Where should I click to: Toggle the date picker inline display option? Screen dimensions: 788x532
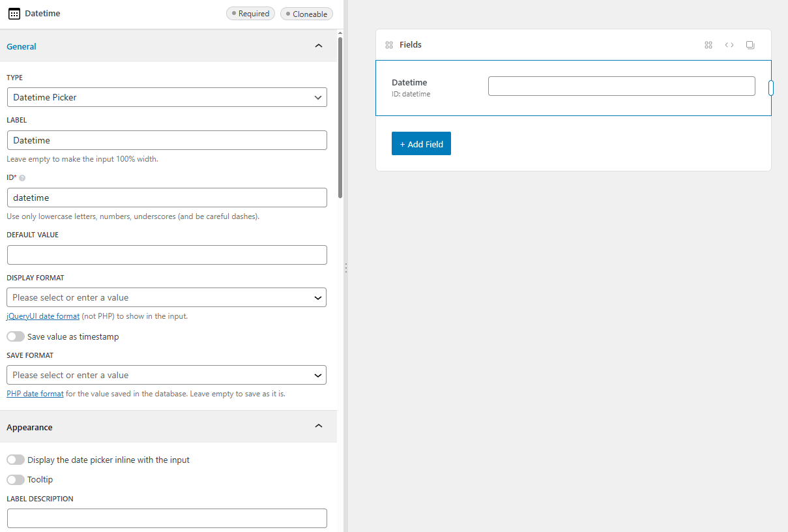16,460
